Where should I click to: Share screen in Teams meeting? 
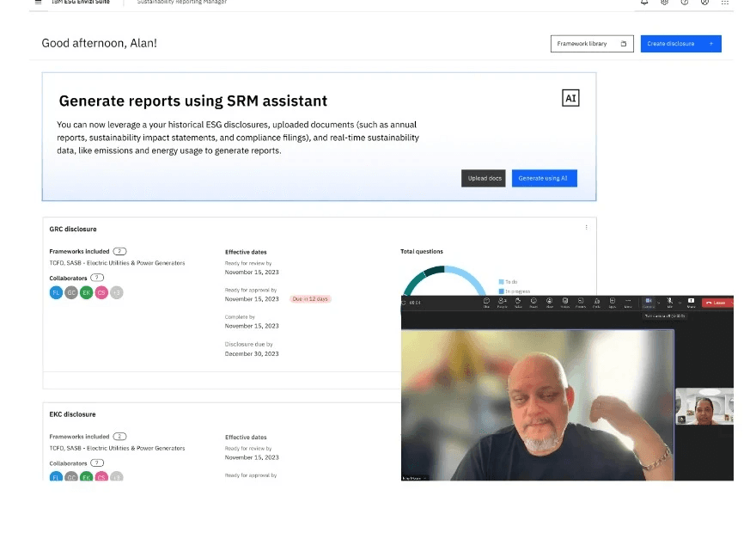(691, 303)
